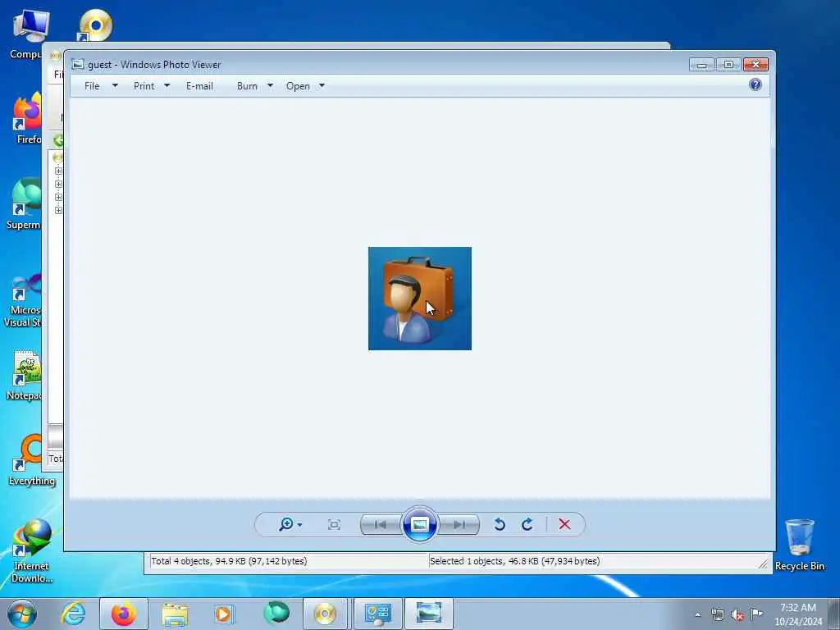The height and width of the screenshot is (630, 840).
Task: Click the network tray icon
Action: click(718, 614)
